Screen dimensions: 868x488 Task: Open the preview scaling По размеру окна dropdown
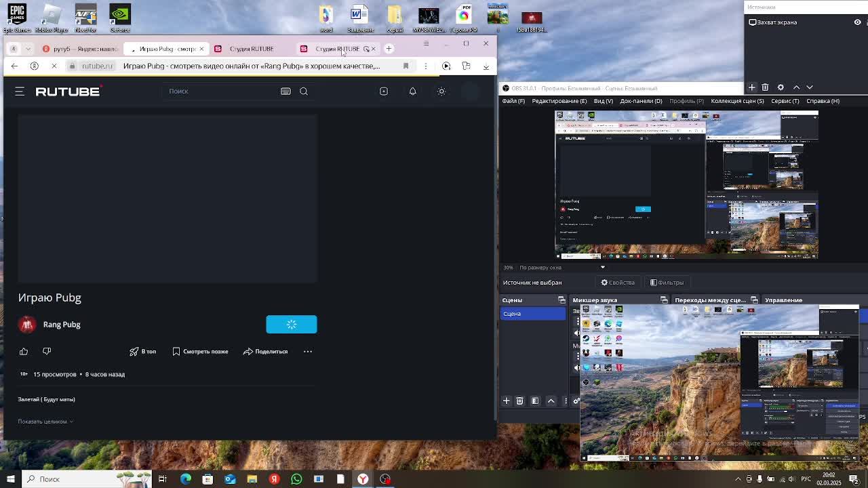(x=562, y=268)
